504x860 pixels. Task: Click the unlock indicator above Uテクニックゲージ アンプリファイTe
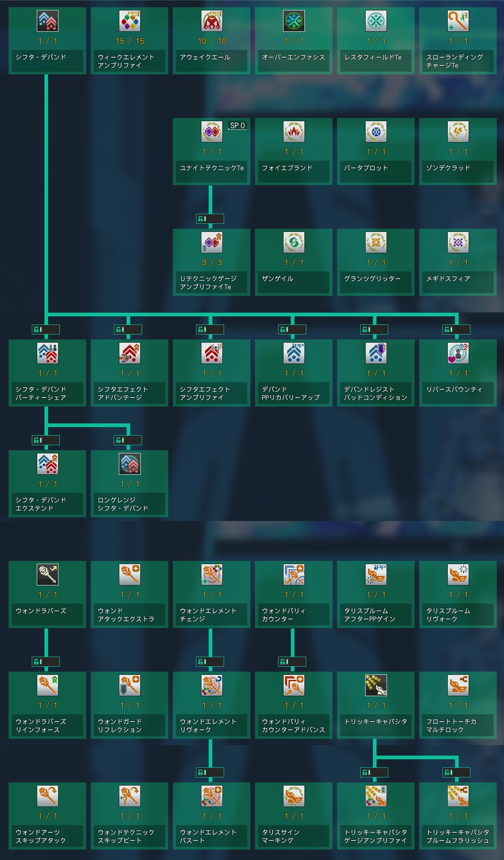click(210, 219)
